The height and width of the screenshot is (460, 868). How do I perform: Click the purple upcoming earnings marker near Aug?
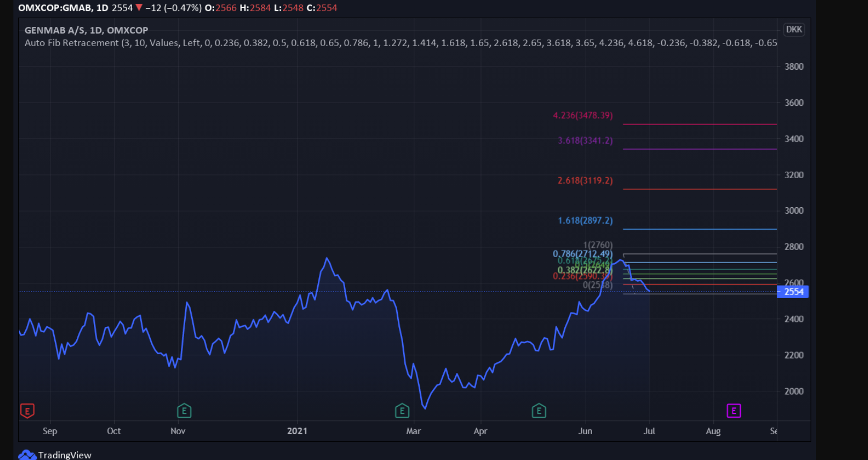(734, 411)
